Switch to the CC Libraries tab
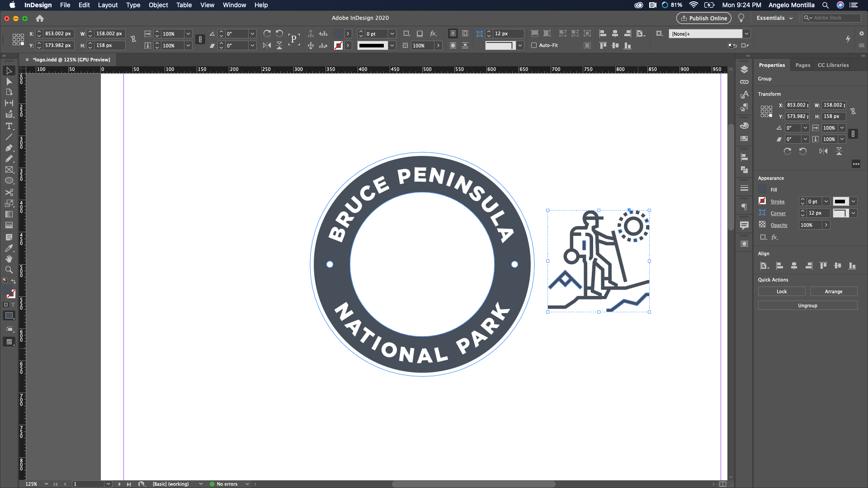Screen dimensions: 868x488 833,65
